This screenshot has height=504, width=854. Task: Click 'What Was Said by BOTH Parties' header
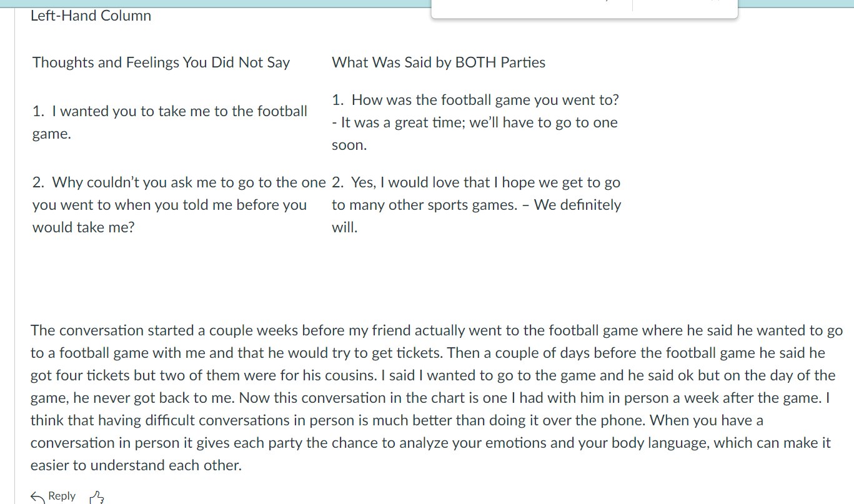[439, 62]
